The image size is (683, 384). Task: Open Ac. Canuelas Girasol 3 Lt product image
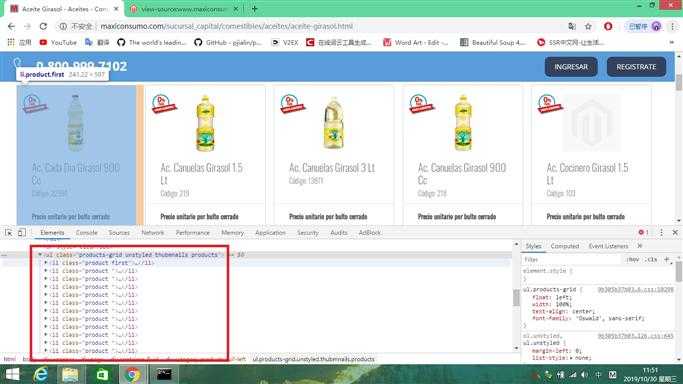(334, 123)
